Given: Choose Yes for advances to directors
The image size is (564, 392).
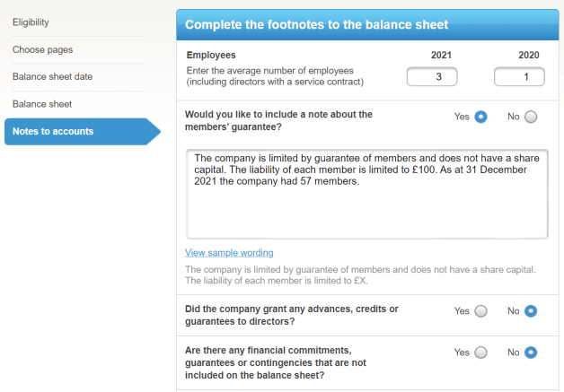Looking at the screenshot, I should [x=481, y=311].
